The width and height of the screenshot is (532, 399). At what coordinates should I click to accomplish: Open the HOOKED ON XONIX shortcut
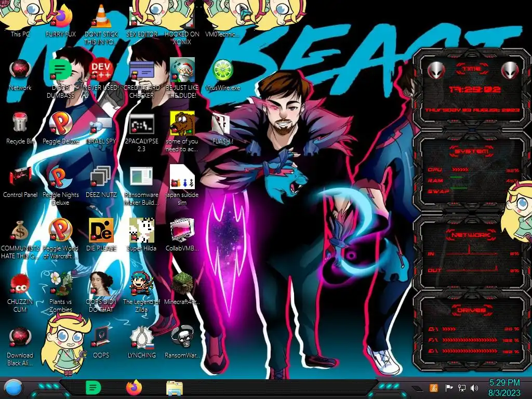[182, 24]
